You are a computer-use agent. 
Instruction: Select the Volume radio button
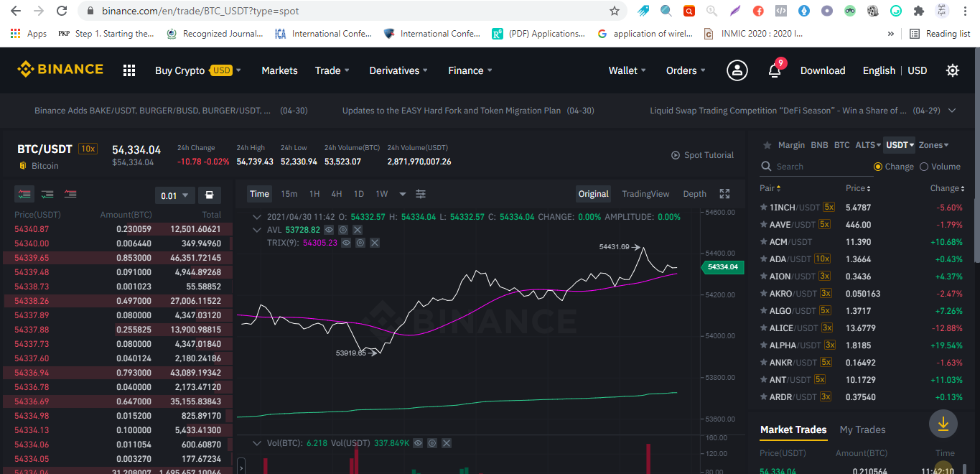pyautogui.click(x=924, y=167)
